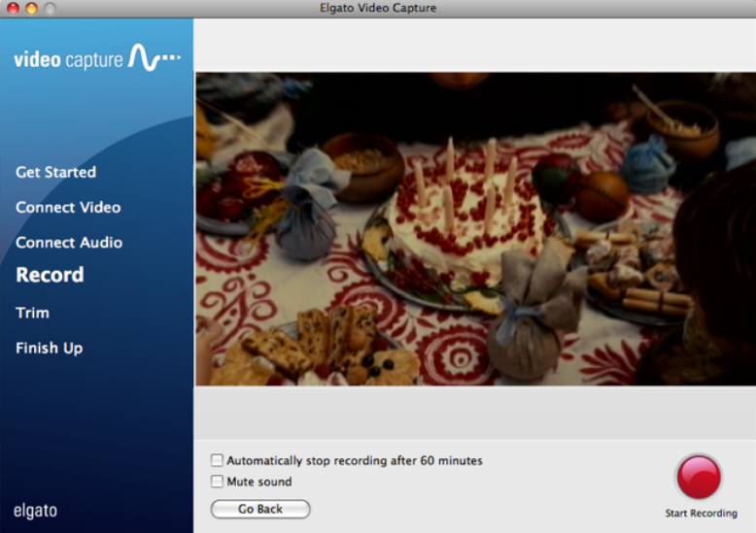Click the Start Recording text label
Viewport: 756px width, 533px height.
pyautogui.click(x=701, y=514)
